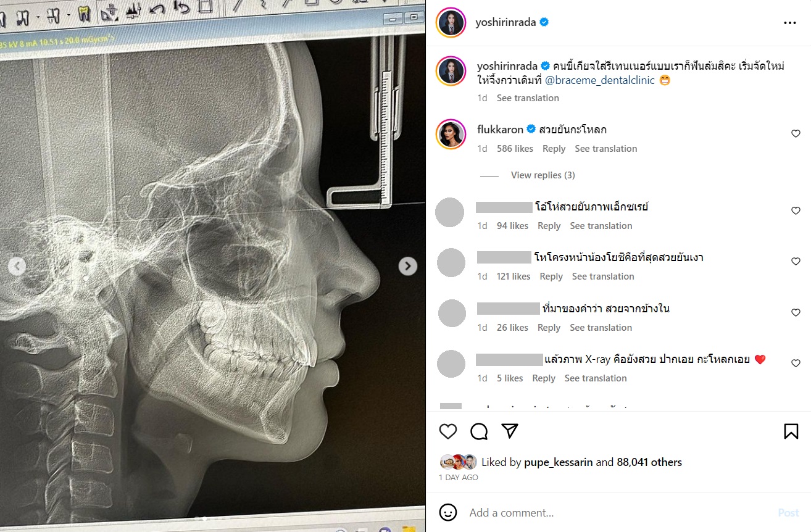Click the Add a comment field
The width and height of the screenshot is (811, 532).
(x=617, y=512)
